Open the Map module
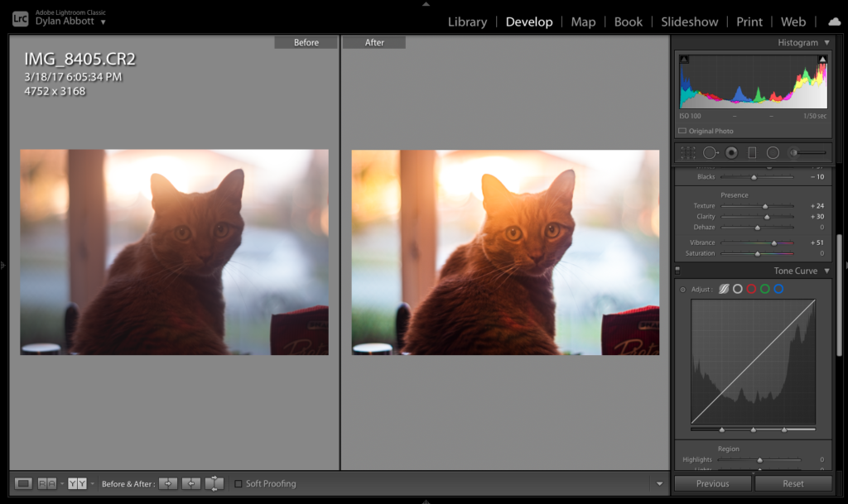The height and width of the screenshot is (504, 848). [583, 22]
